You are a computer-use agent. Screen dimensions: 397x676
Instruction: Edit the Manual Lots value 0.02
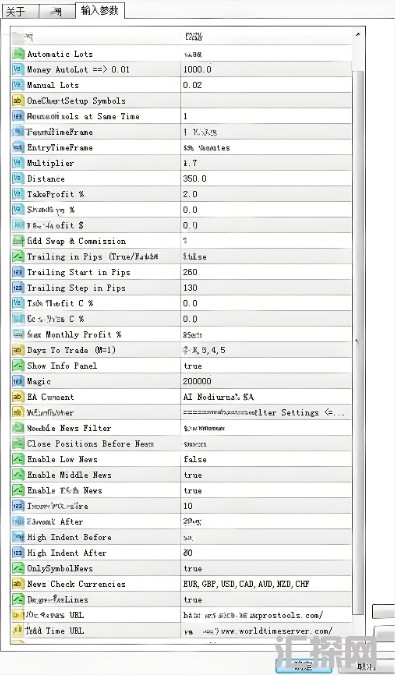coord(266,85)
